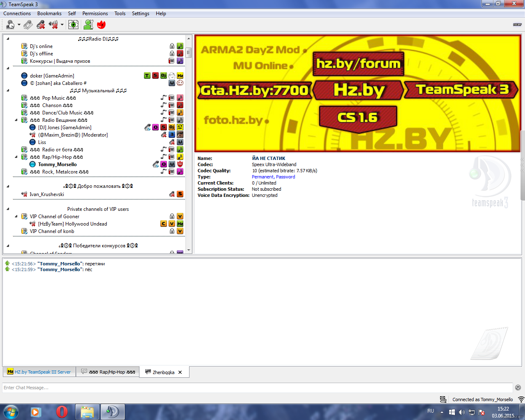Click the red flame plugin toolbar icon

101,25
